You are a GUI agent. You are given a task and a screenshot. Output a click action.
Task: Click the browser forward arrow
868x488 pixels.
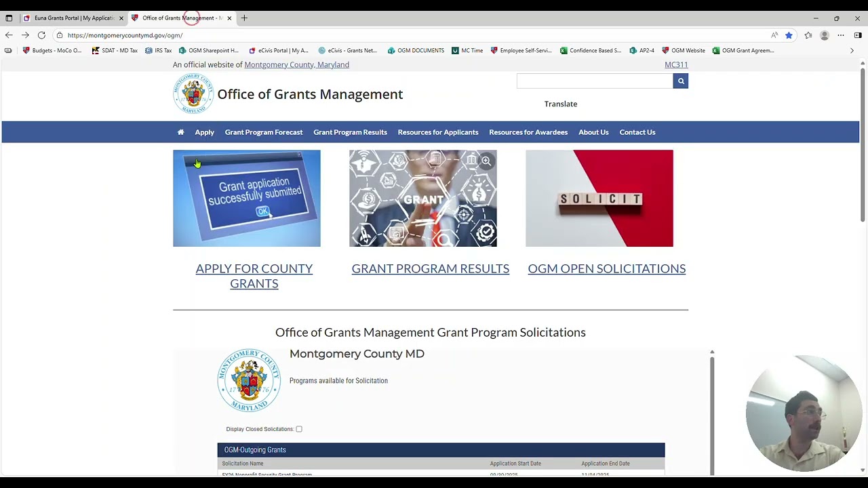click(x=25, y=35)
